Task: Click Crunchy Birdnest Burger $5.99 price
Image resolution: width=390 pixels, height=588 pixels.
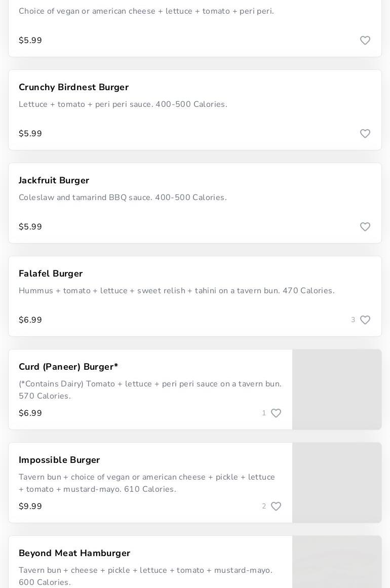Action: [x=30, y=134]
